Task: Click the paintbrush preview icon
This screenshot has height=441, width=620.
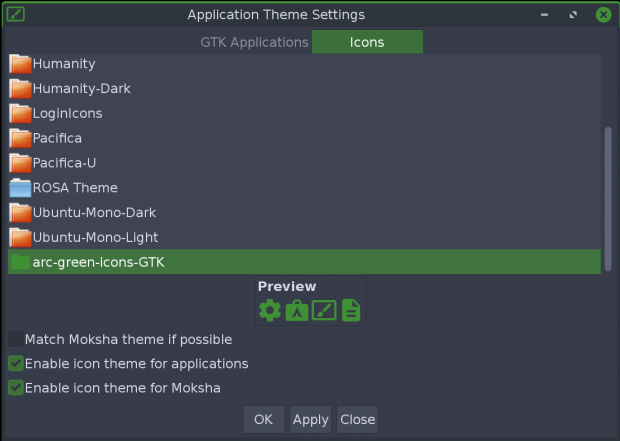Action: [x=324, y=310]
